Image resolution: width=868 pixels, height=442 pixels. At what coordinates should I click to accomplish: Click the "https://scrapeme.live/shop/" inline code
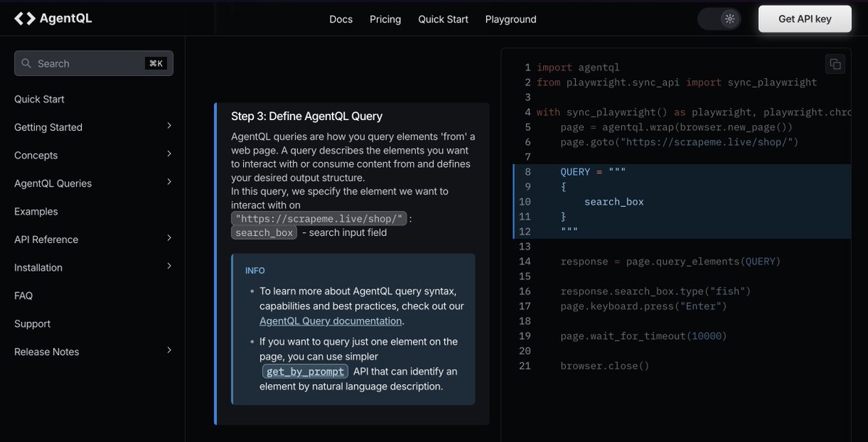(319, 218)
